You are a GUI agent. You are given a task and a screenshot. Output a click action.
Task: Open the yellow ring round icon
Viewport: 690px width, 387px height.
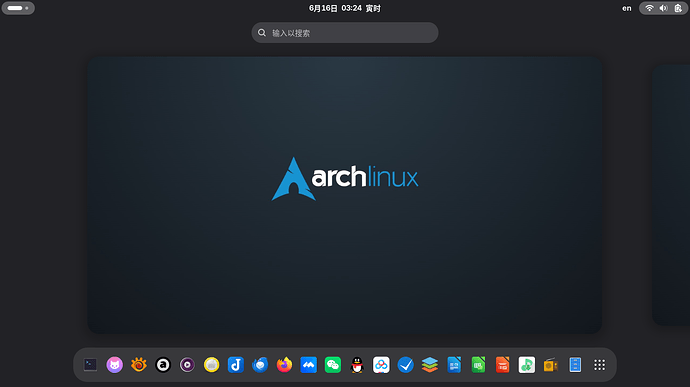click(212, 365)
